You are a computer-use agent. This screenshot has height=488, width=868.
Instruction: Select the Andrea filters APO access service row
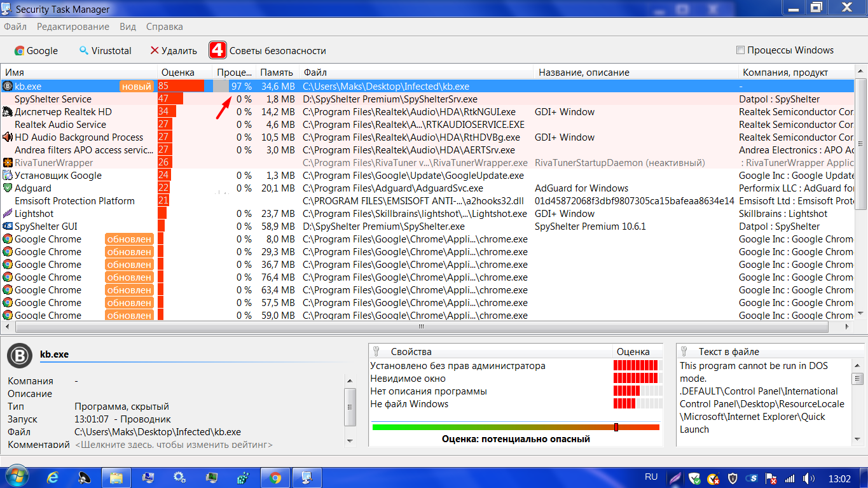[x=427, y=150]
